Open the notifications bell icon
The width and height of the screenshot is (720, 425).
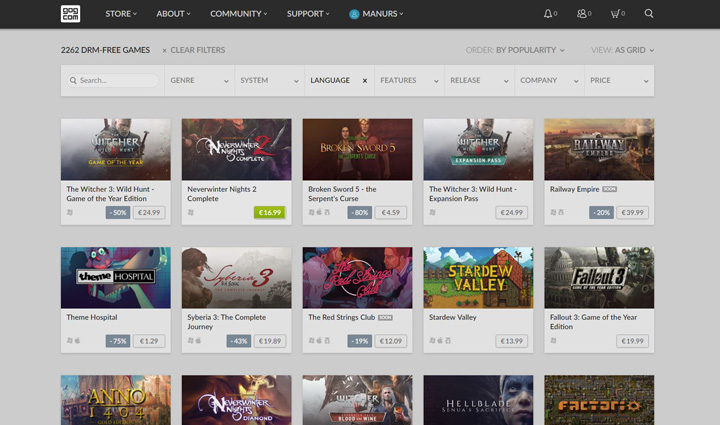point(548,14)
